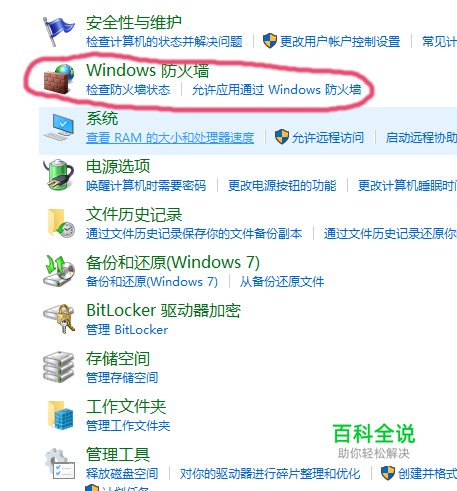Open the Backup and Restore disc icon

[x=59, y=271]
